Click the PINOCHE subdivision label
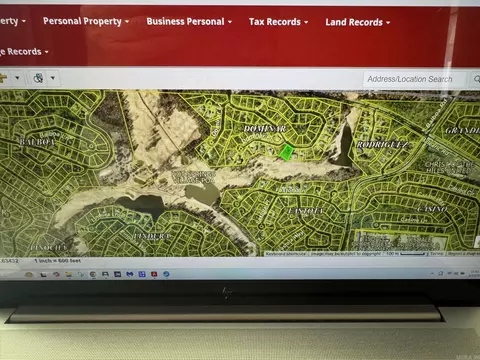Viewport: 480px width, 360px height. 48,247
